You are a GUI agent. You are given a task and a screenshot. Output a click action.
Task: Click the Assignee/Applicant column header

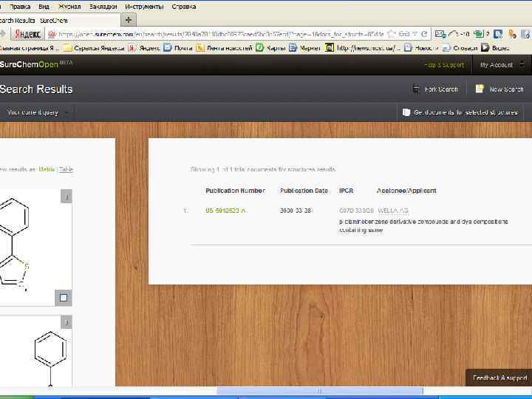(x=406, y=191)
